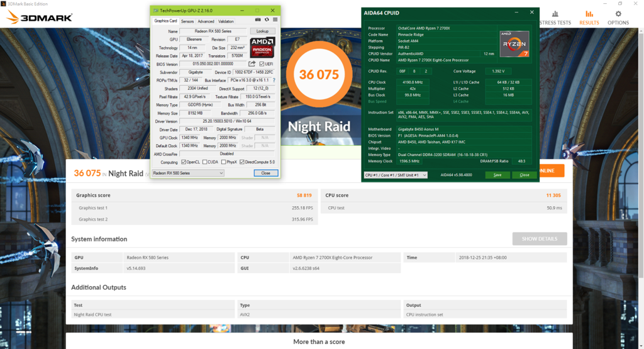Toggle the UEFI checkbox in GPU-Z
Image resolution: width=644 pixels, height=349 pixels.
(262, 64)
